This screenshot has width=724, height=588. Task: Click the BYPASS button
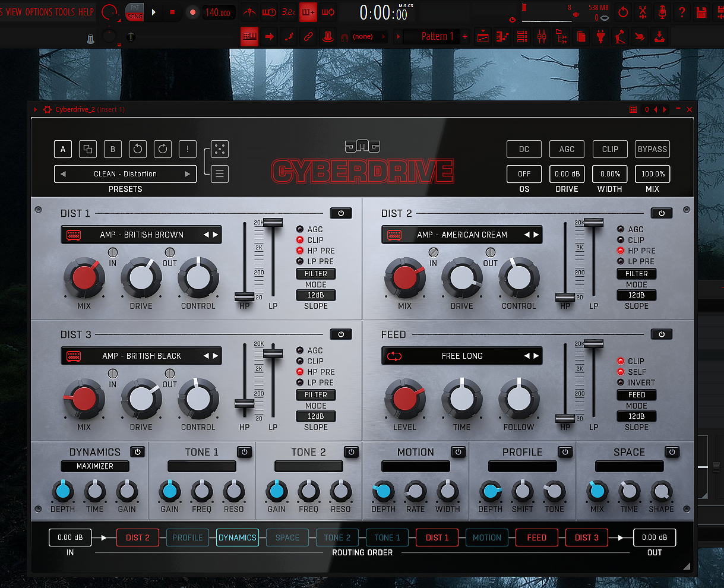(652, 149)
